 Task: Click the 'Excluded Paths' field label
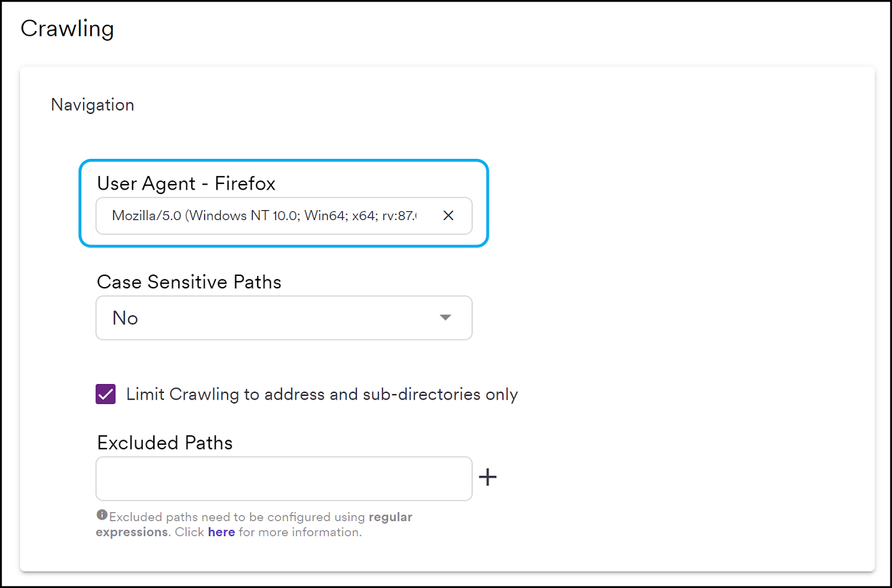(165, 443)
